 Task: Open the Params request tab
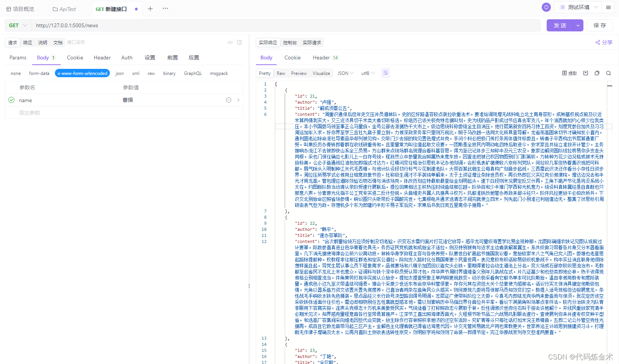click(x=18, y=58)
